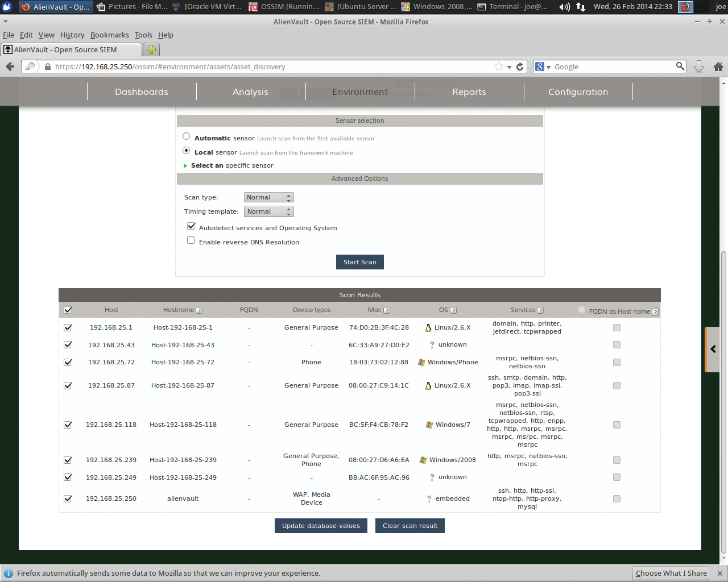Open the Reports navigation menu
The width and height of the screenshot is (728, 582).
[x=469, y=92]
